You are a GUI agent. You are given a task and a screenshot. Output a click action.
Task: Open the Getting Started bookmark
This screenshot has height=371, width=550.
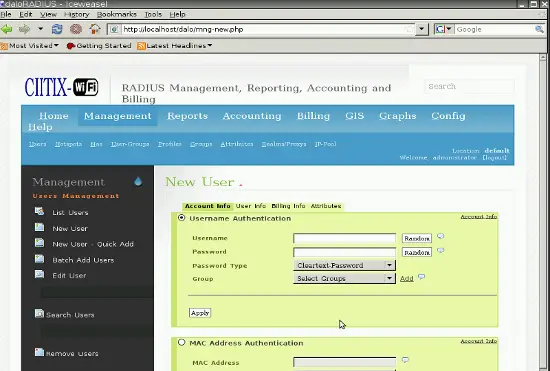coord(99,46)
